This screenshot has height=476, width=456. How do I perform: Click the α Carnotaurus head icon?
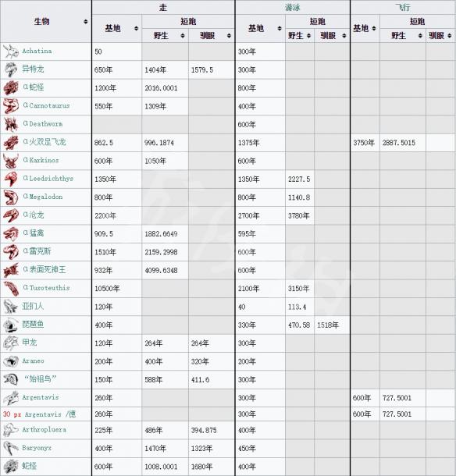click(11, 106)
